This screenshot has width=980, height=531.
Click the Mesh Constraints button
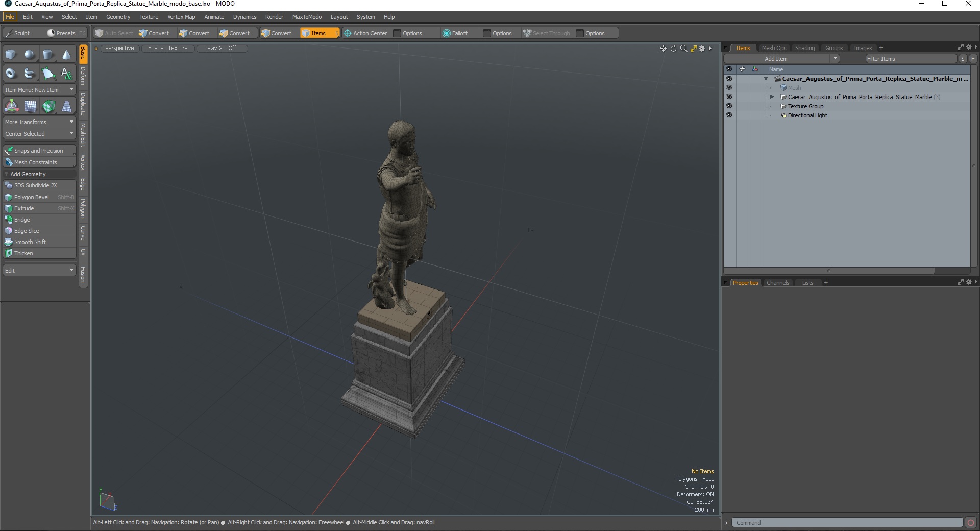[x=39, y=162]
